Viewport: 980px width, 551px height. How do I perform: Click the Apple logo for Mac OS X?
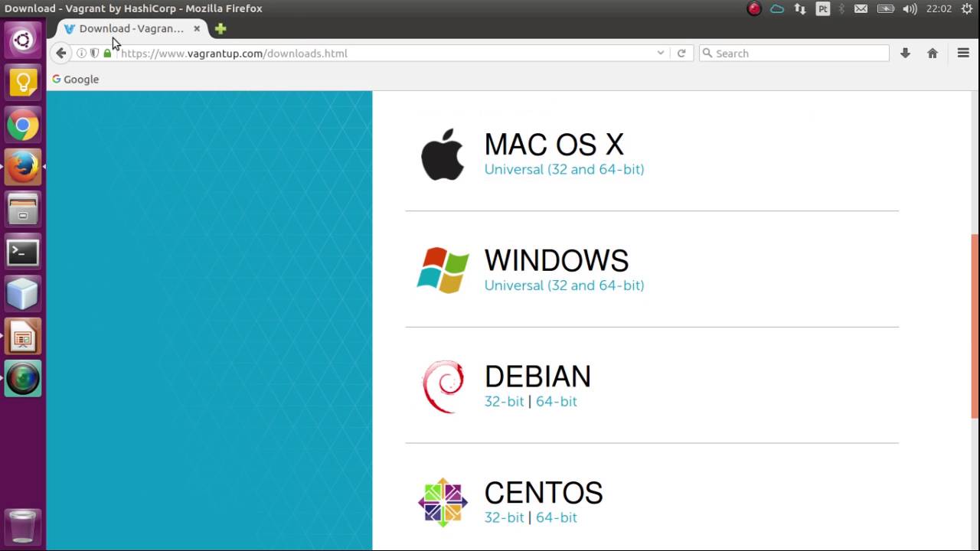[x=443, y=154]
